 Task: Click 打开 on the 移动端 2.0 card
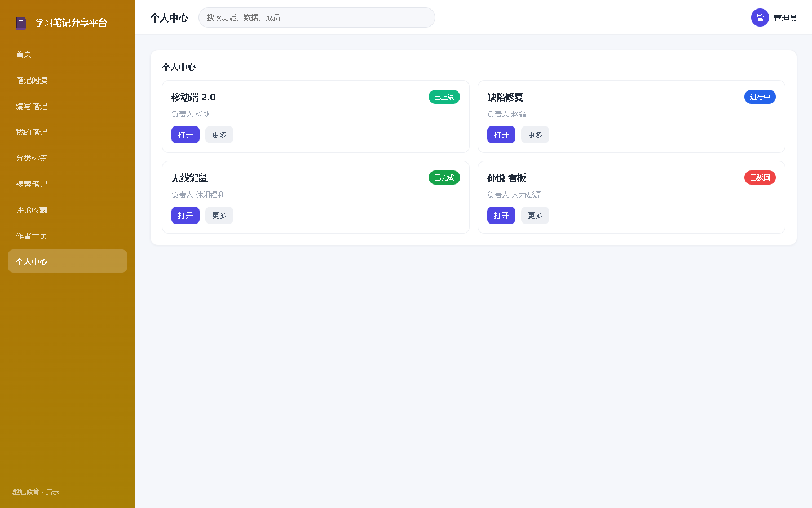click(186, 135)
